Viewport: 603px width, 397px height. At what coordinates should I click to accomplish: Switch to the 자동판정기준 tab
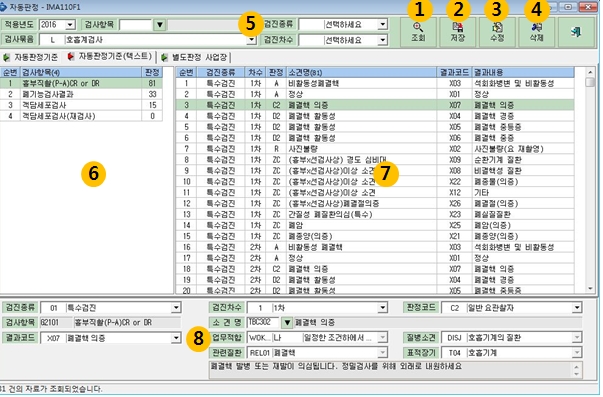[31, 58]
